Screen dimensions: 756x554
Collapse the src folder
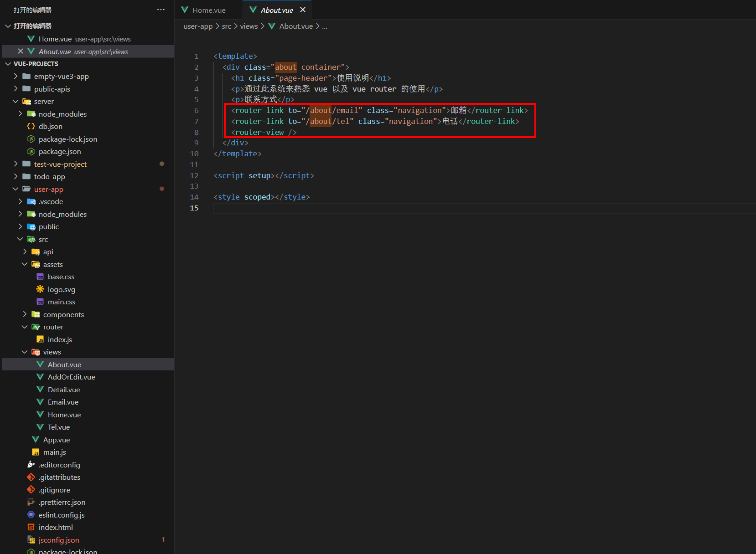20,239
